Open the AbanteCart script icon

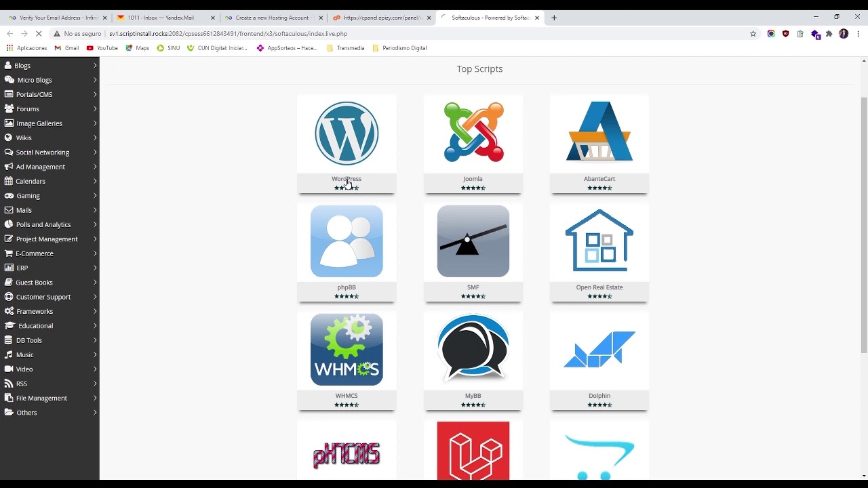599,132
